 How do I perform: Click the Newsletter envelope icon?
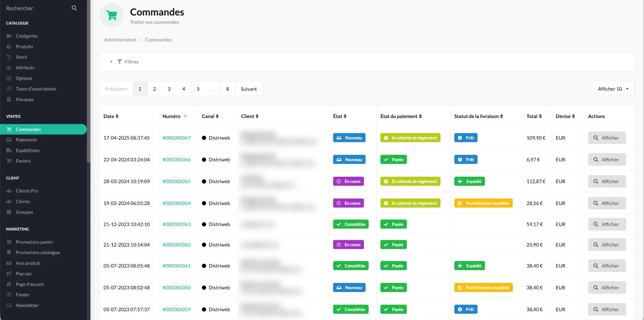[x=9, y=305]
